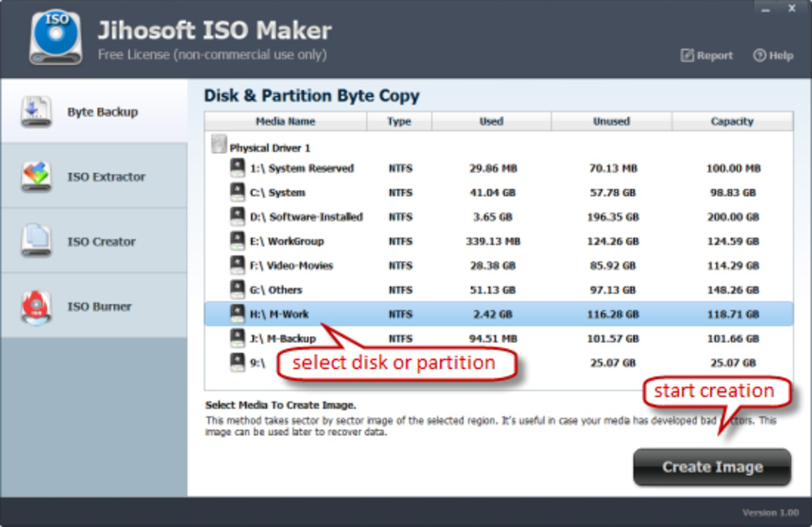Image resolution: width=812 pixels, height=527 pixels.
Task: Start creation with Create Image button
Action: (712, 467)
